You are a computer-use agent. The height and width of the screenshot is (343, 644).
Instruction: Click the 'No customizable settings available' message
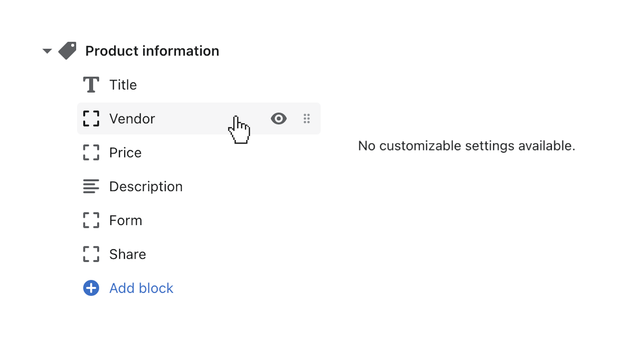(x=466, y=146)
